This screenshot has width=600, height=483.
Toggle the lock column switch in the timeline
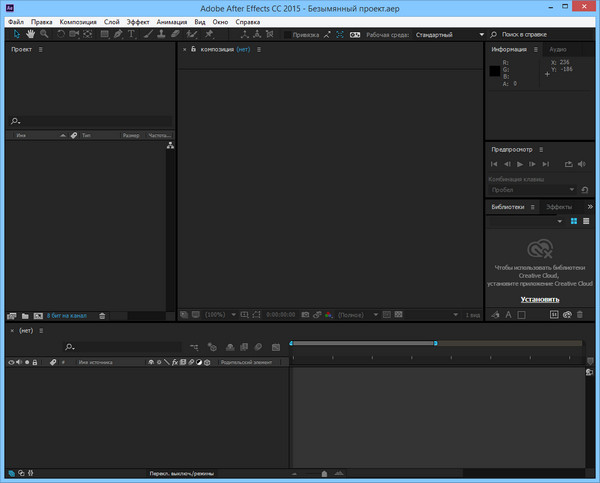click(x=36, y=362)
